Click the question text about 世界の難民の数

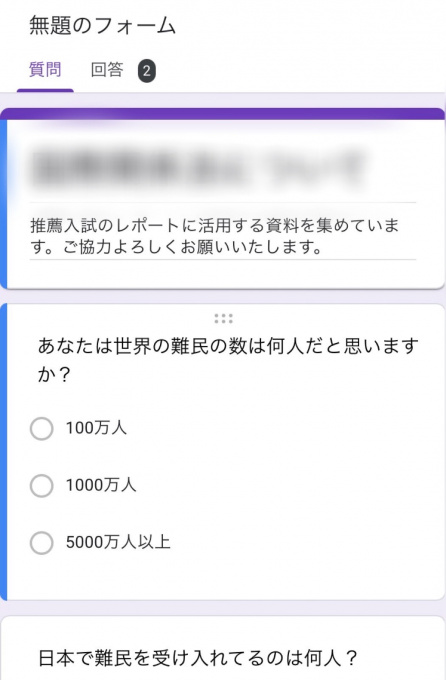[x=228, y=360]
